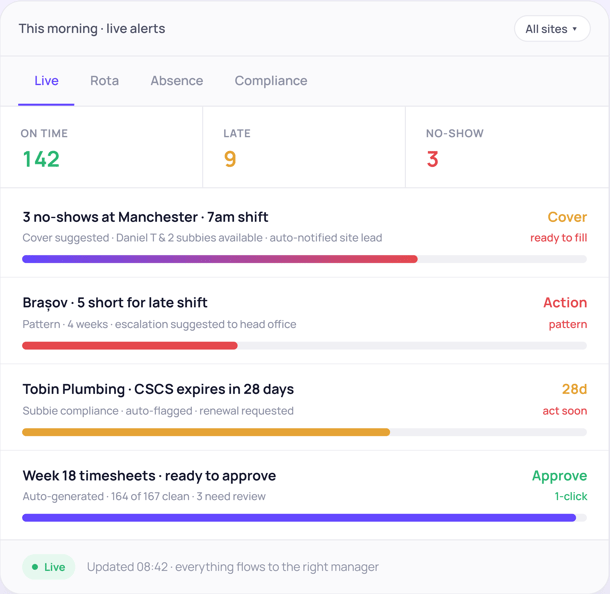Select the No-Show 3 stat

pos(507,147)
